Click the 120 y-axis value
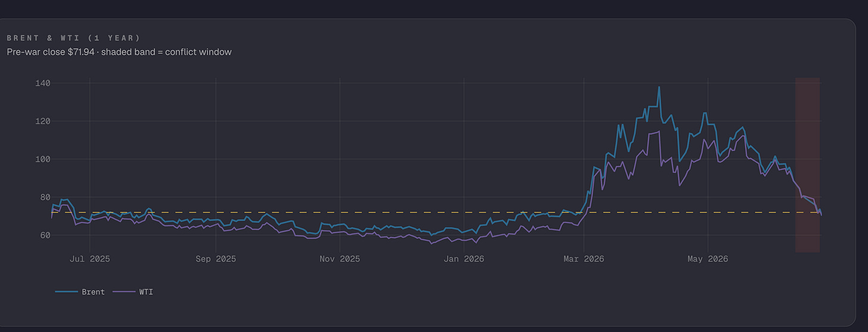Viewport: 868px width, 332px height. click(42, 121)
